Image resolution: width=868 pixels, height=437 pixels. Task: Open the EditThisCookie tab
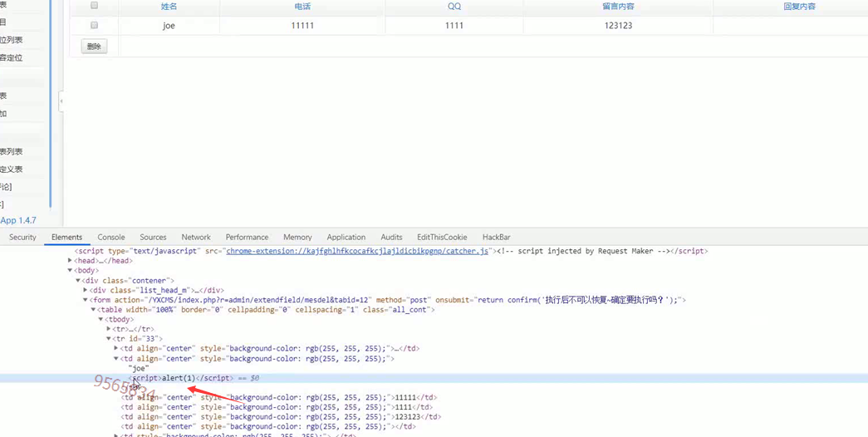pos(442,237)
